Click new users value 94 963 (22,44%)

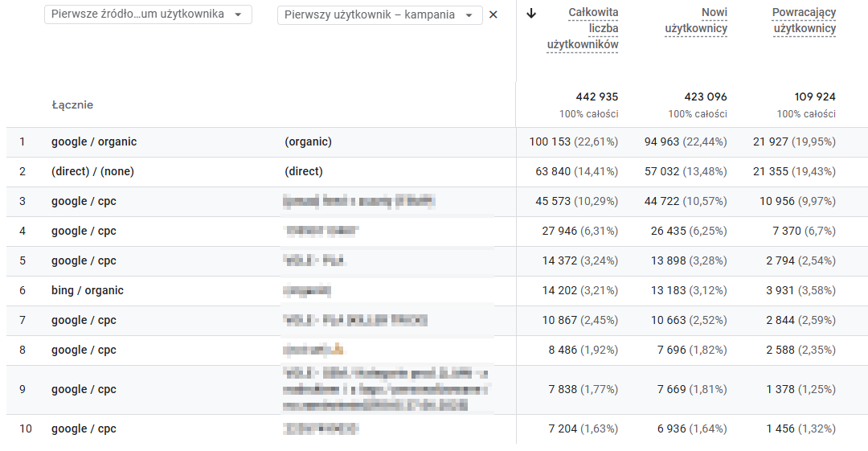tap(686, 141)
